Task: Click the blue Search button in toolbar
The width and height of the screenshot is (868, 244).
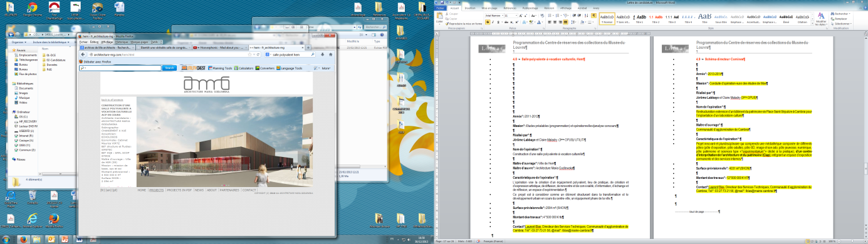Action: click(x=169, y=68)
